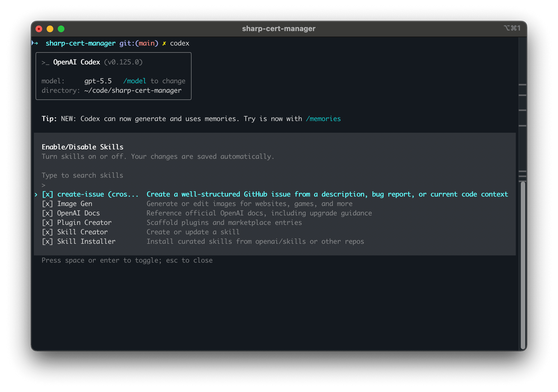Toggle the Plugin Creator skill checkbox
558x392 pixels.
(x=47, y=223)
